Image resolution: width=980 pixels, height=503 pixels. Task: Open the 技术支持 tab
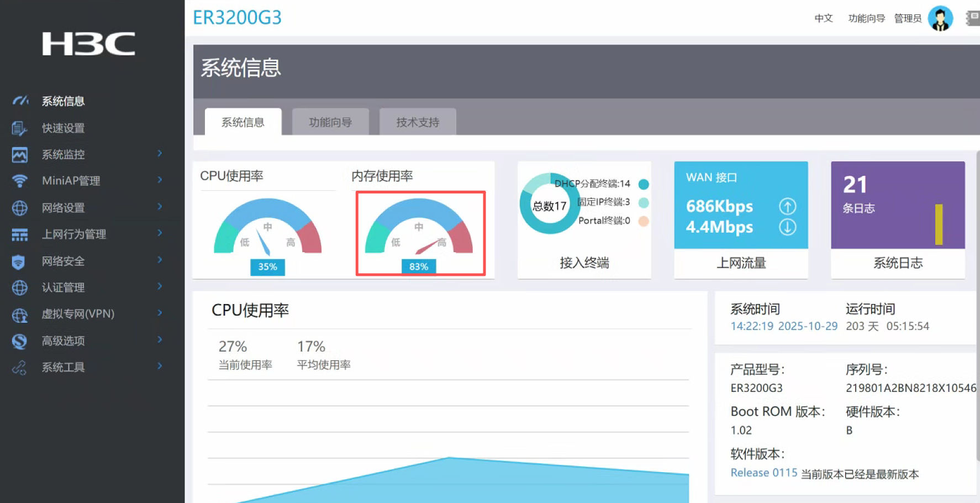click(x=417, y=122)
